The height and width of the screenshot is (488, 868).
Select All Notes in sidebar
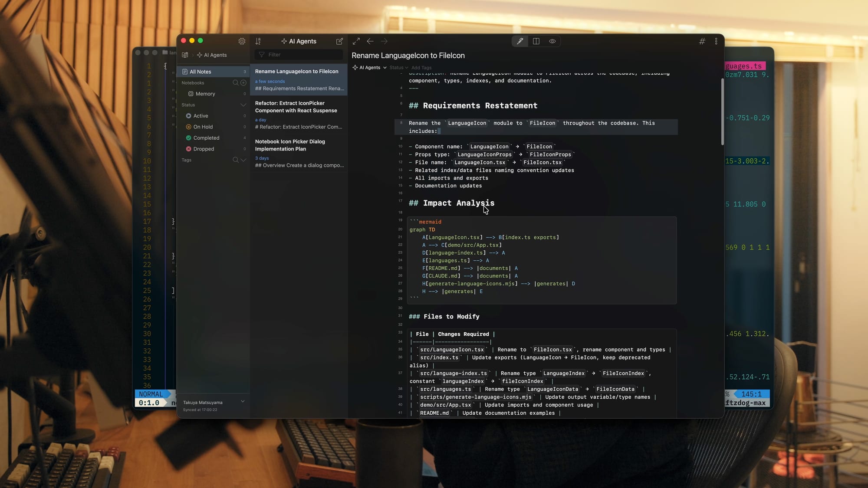[x=201, y=72]
